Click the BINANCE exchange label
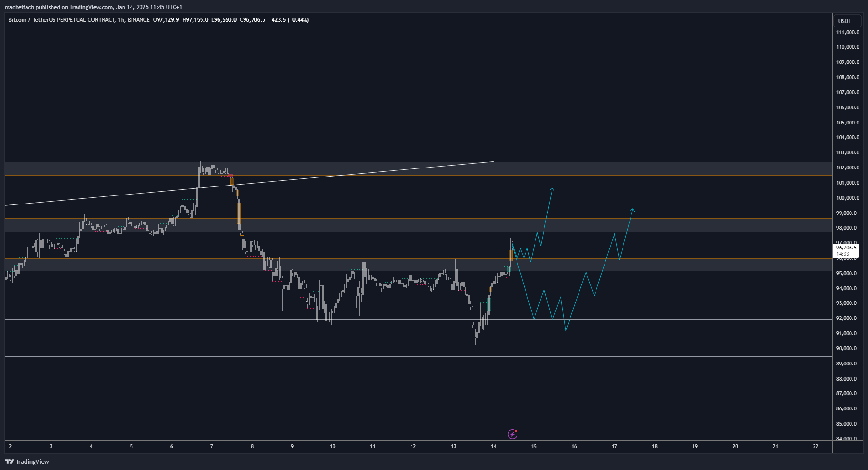 139,20
